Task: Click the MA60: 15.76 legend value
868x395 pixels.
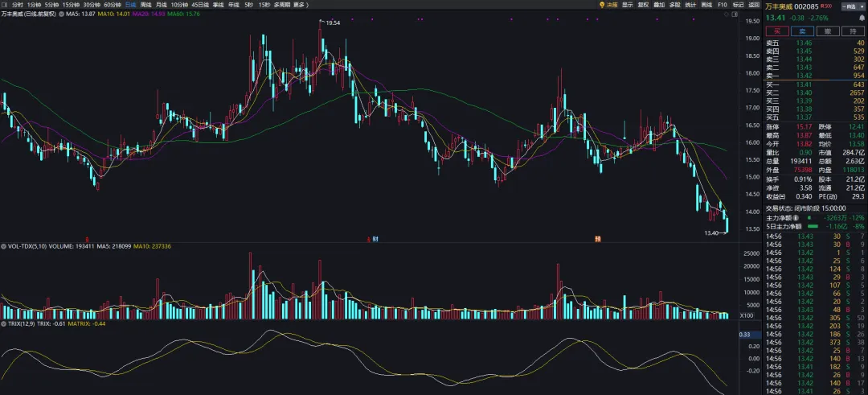Action: (183, 12)
